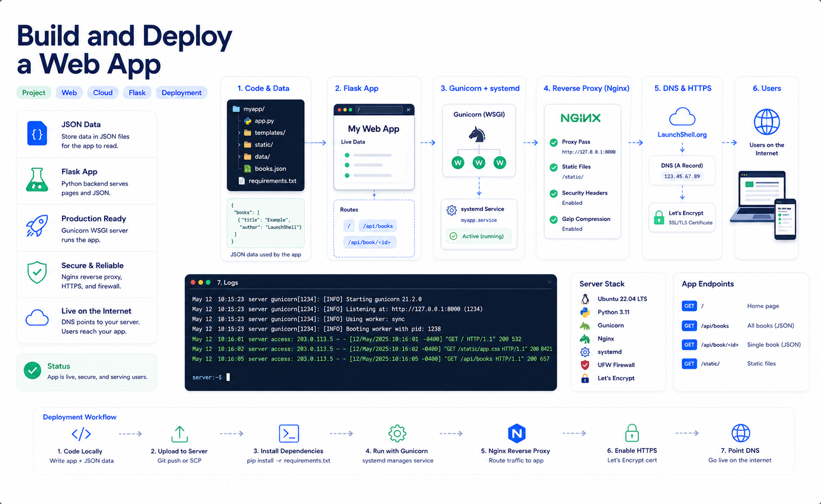Click the Static Files green checkmark
The width and height of the screenshot is (821, 504).
(554, 168)
